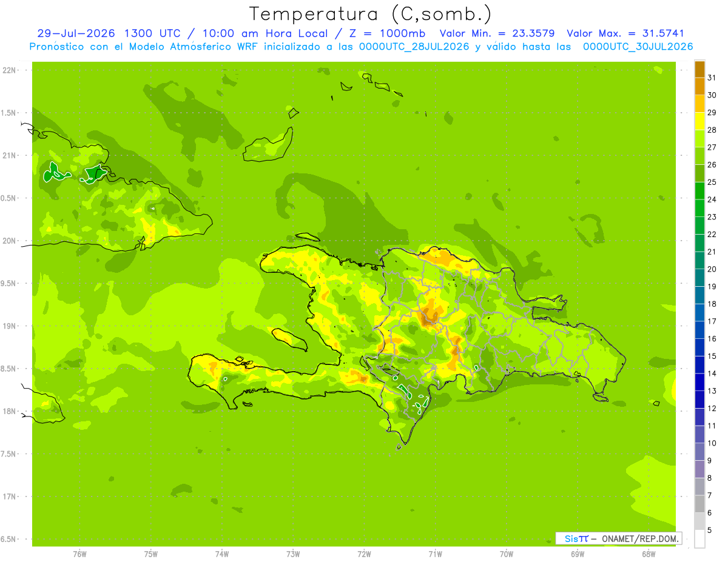The image size is (728, 562).
Task: Click the '22N' latitude label
Action: coord(10,70)
